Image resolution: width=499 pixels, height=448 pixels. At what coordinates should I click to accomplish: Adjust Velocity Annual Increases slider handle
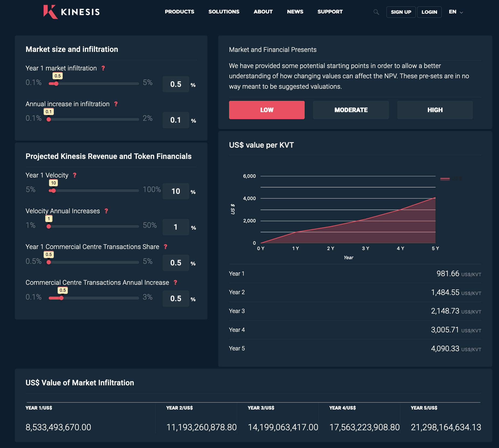coord(49,226)
